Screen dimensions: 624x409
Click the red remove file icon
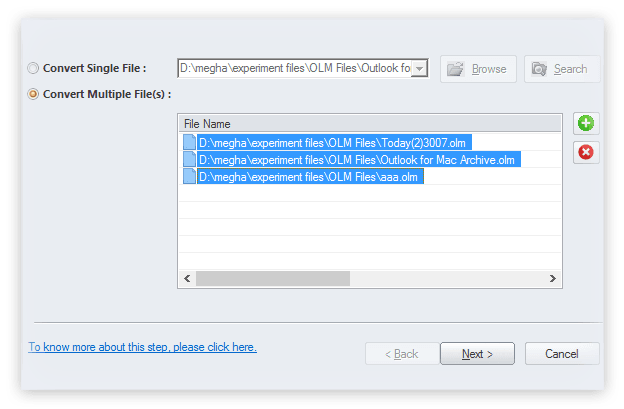coord(586,152)
